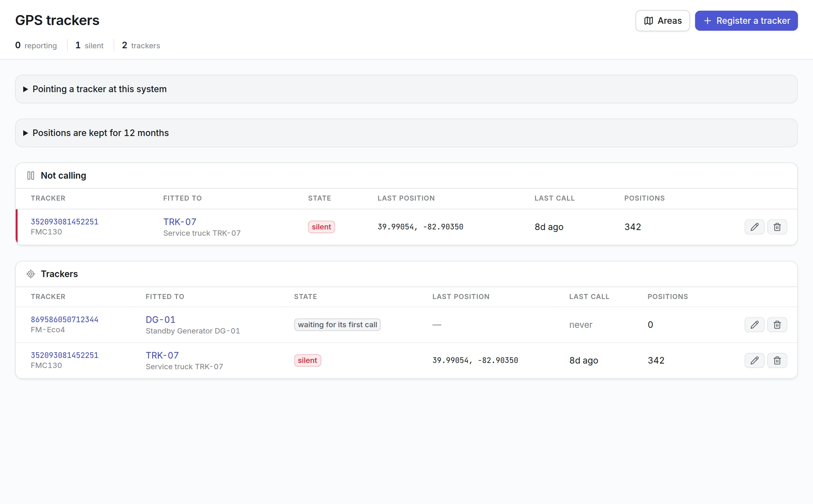Image resolution: width=813 pixels, height=504 pixels.
Task: Click the trash icon in Not calling TRK-07 row
Action: click(777, 227)
